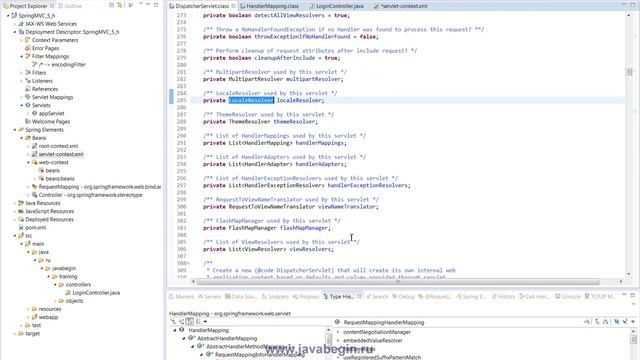
Task: Collapse all in Project Explorer toolbar
Action: pos(111,5)
